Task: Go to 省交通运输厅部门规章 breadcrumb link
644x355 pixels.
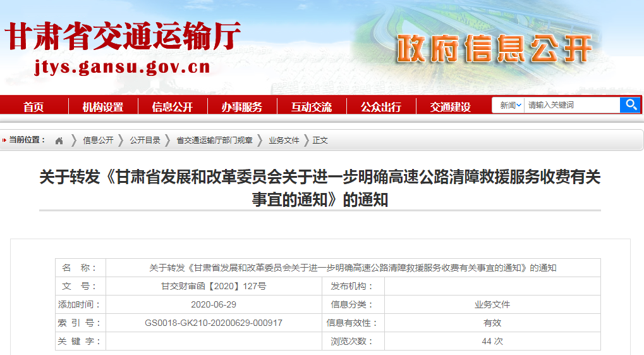Action: point(214,140)
